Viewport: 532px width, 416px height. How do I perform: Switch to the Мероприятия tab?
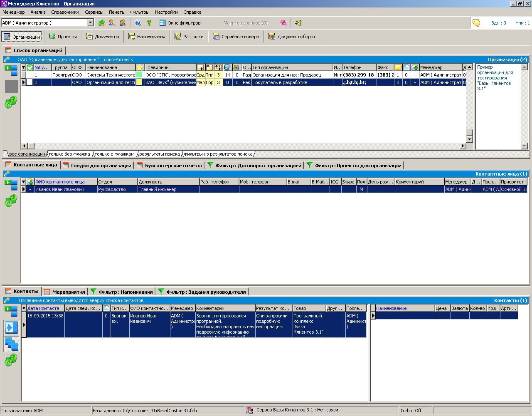coord(65,292)
